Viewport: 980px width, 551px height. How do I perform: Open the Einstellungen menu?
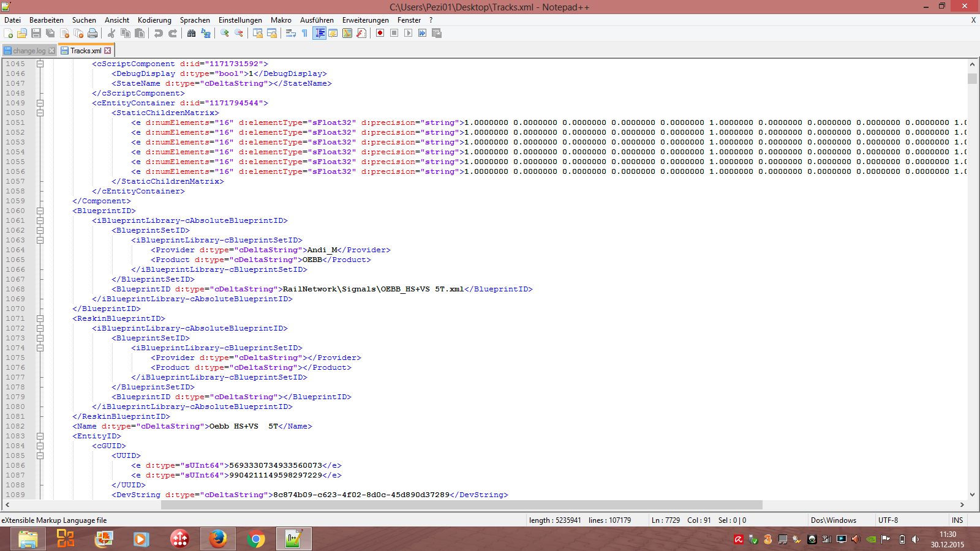point(240,20)
